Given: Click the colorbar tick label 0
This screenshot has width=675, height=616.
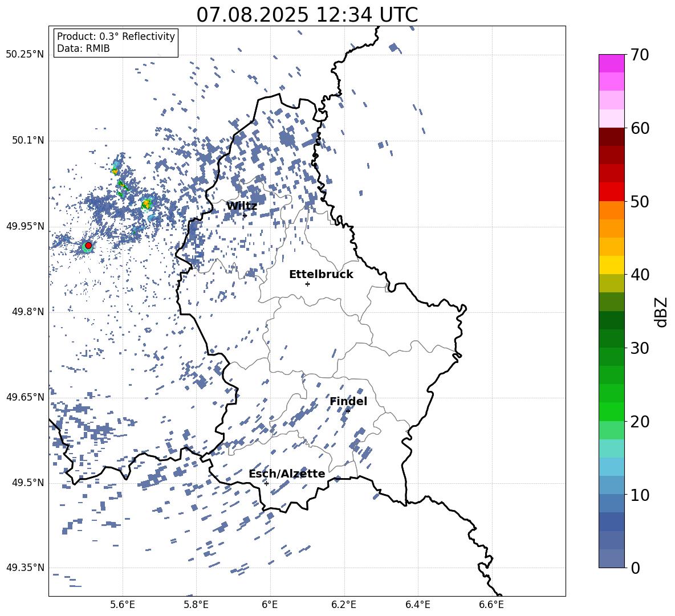Looking at the screenshot, I should pyautogui.click(x=636, y=568).
